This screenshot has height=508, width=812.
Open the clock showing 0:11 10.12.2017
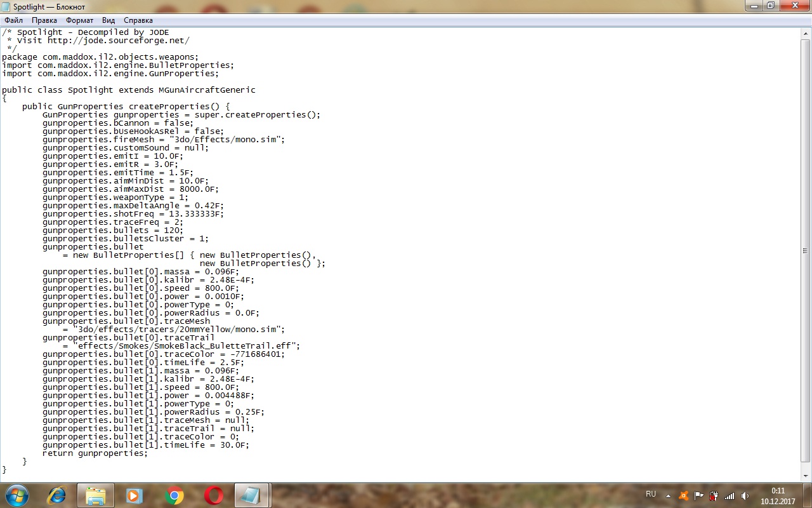point(778,496)
